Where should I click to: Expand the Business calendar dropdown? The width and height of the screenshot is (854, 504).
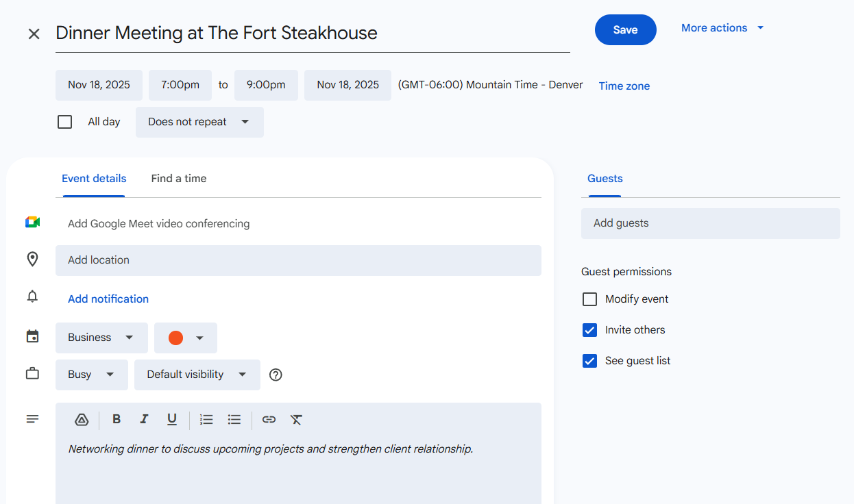(101, 338)
